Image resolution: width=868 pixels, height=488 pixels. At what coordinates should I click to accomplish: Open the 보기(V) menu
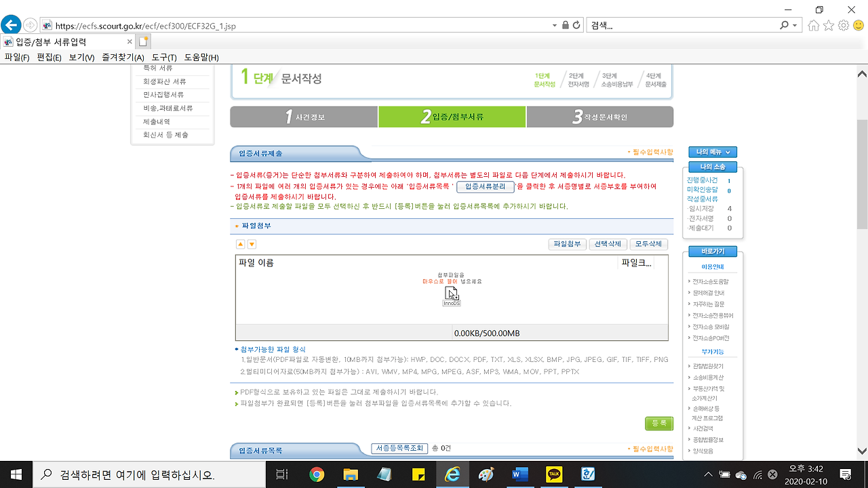(x=81, y=58)
